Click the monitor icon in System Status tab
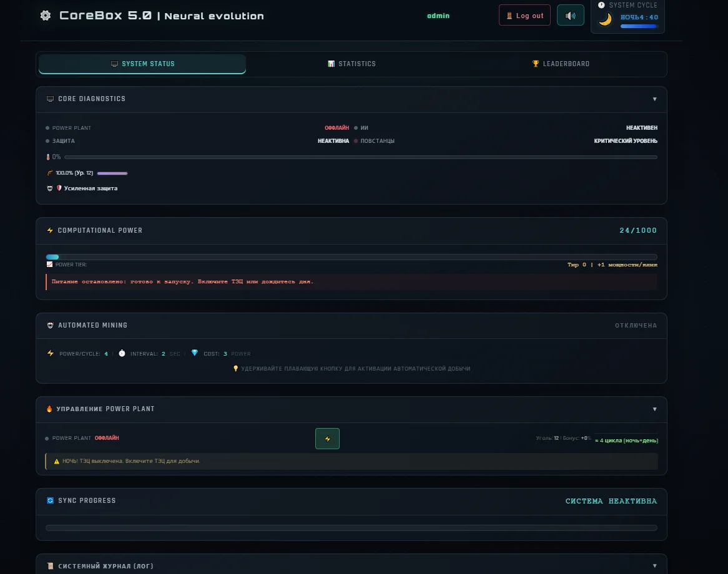 coord(114,64)
